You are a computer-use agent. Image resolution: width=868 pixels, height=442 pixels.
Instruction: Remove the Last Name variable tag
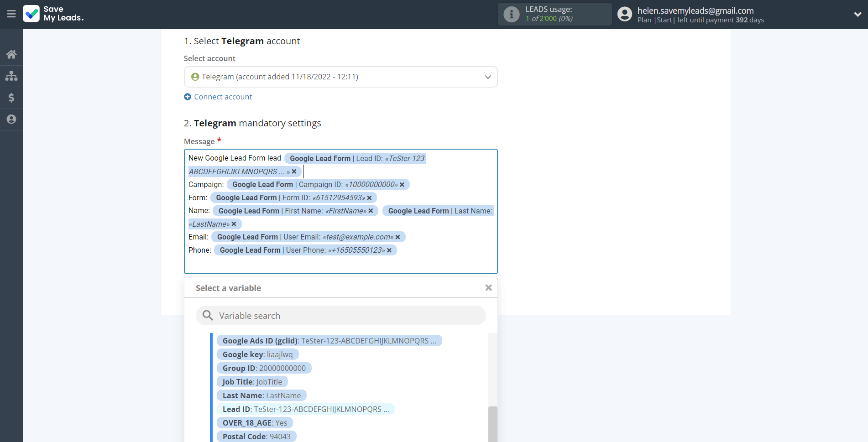point(234,224)
